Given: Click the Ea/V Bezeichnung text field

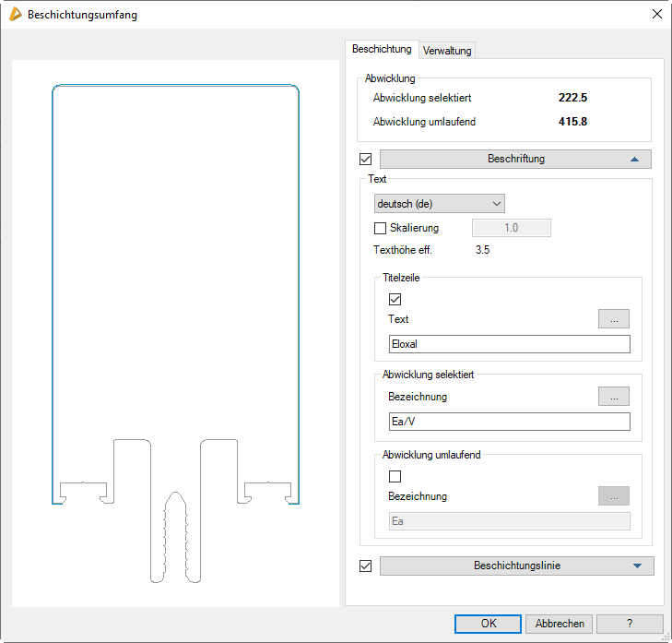Looking at the screenshot, I should coord(509,422).
